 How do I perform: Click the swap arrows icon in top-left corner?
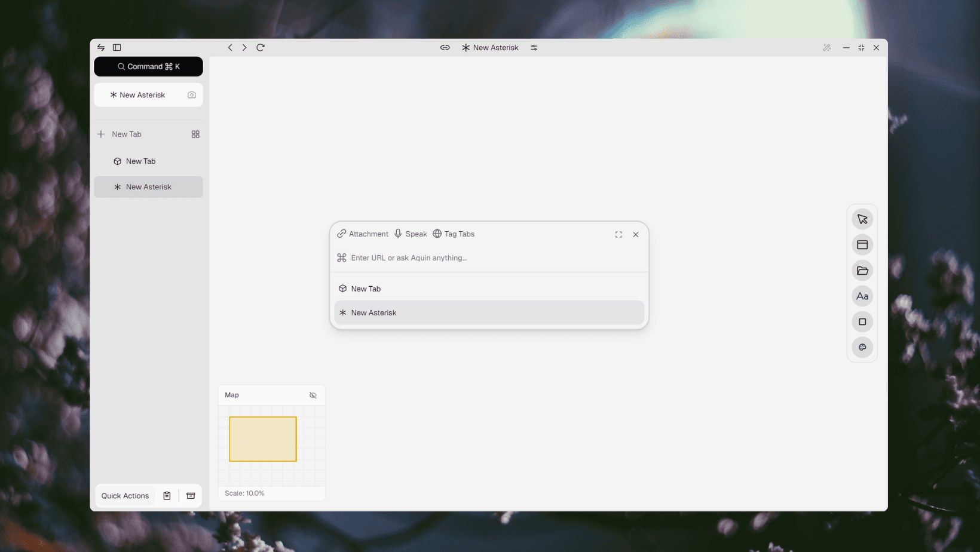(101, 47)
